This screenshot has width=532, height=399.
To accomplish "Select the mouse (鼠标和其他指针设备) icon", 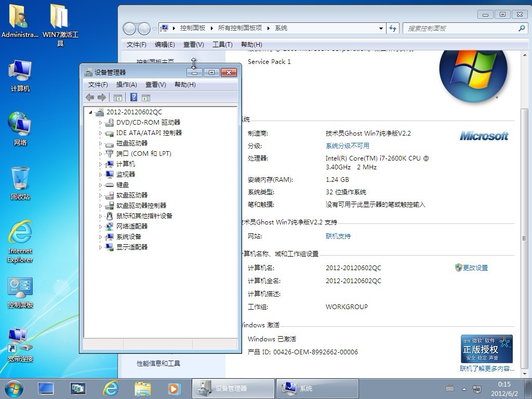I will 110,216.
